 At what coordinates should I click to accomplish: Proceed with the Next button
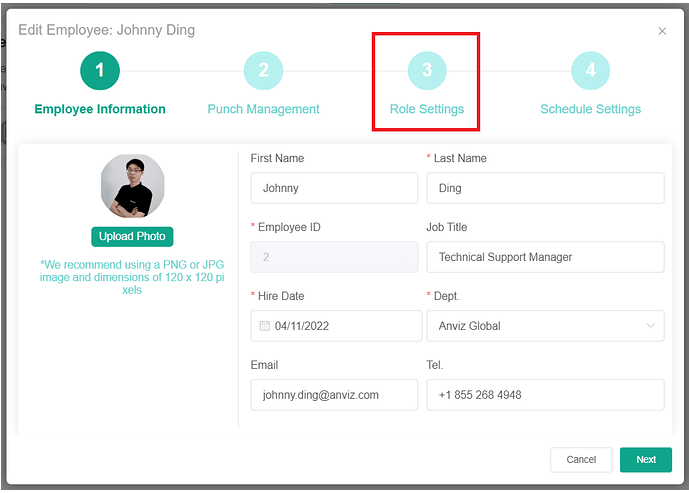click(x=646, y=460)
